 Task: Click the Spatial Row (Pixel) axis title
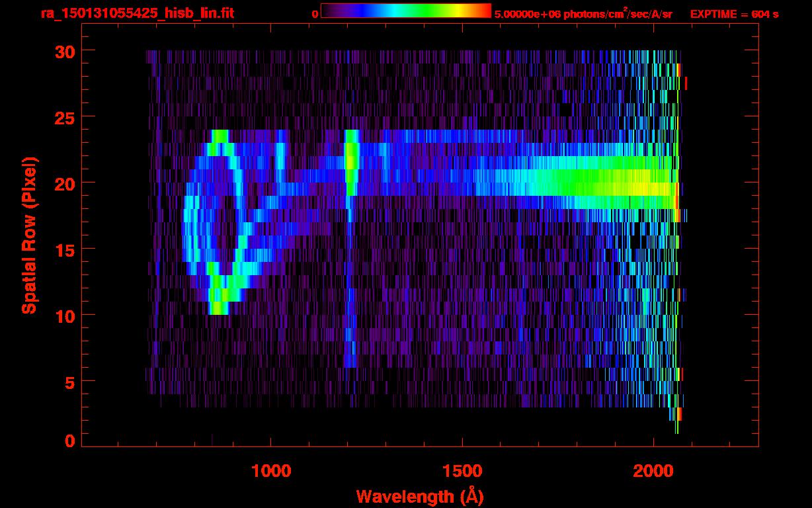(29, 235)
